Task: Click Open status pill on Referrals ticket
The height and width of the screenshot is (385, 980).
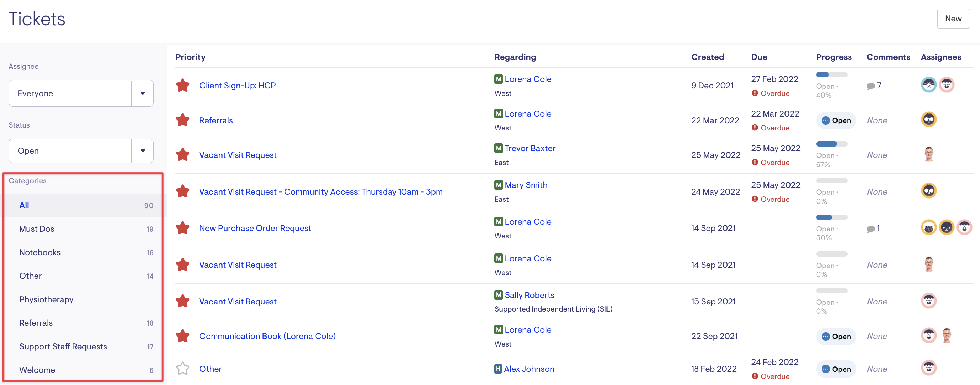Action: pyautogui.click(x=835, y=120)
